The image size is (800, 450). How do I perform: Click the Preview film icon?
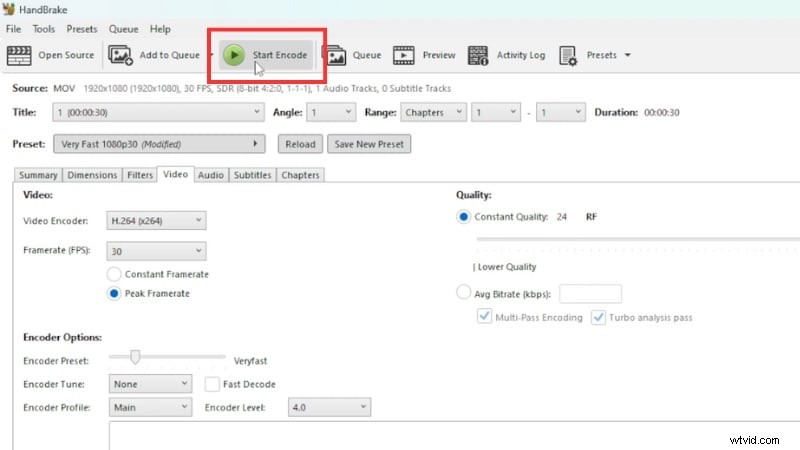coord(404,55)
